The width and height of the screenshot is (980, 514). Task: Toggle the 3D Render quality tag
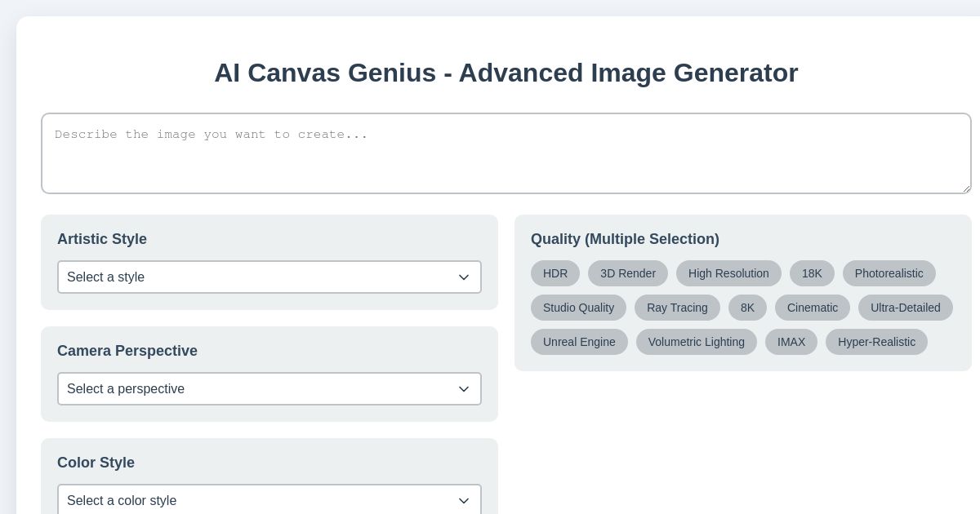click(x=628, y=273)
